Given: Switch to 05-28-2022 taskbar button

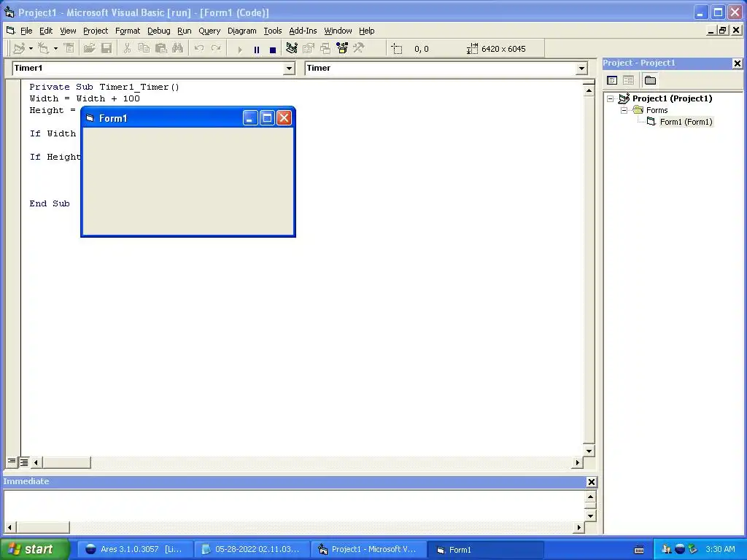Looking at the screenshot, I should click(x=252, y=549).
